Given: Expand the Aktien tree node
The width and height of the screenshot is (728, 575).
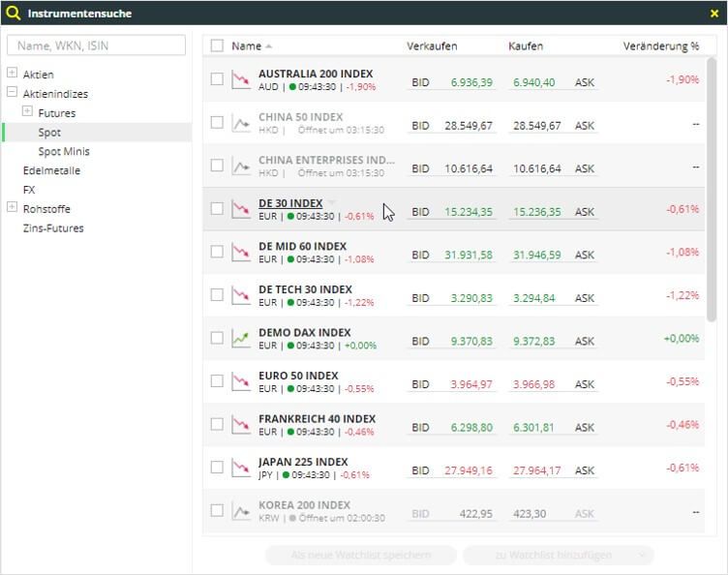Looking at the screenshot, I should coord(12,75).
